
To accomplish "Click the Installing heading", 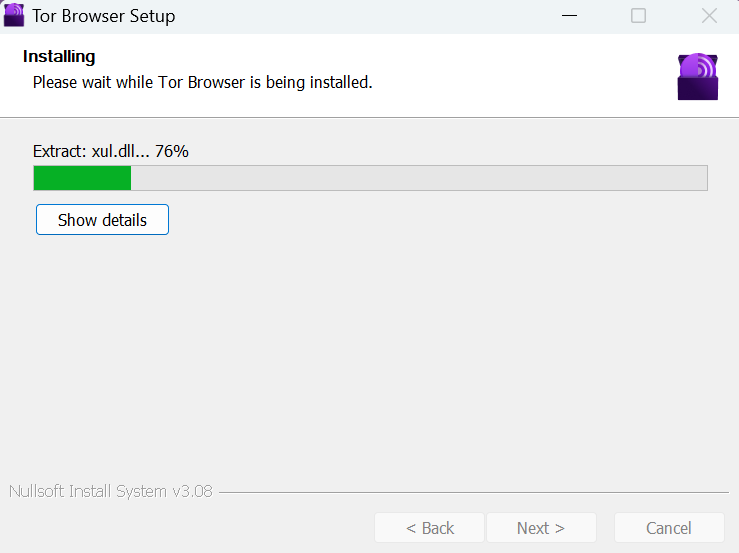I will pyautogui.click(x=59, y=57).
